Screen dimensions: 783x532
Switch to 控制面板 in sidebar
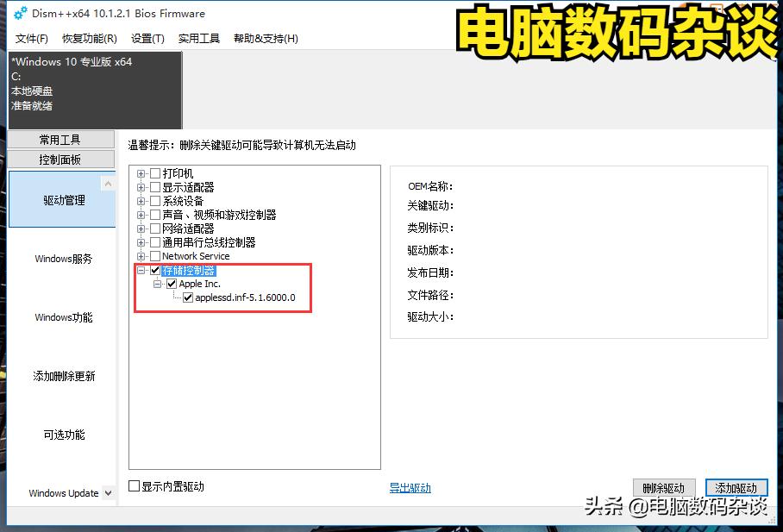(x=62, y=159)
